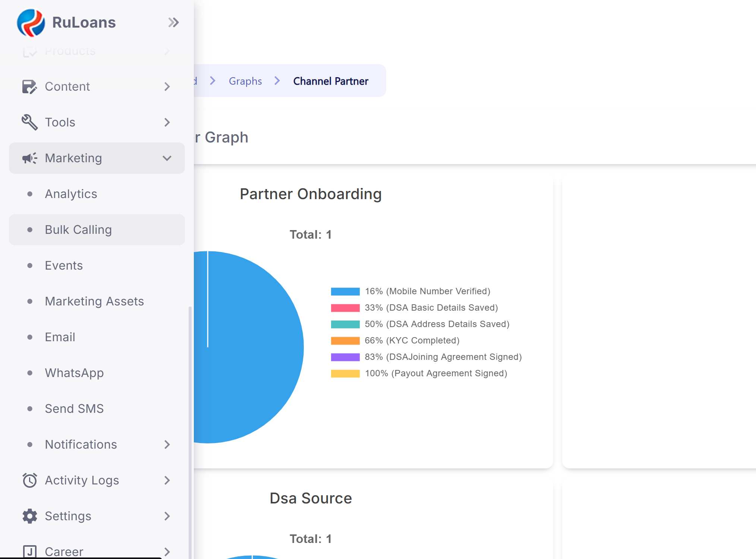Toggle the KYC Completed legend entry

point(412,340)
